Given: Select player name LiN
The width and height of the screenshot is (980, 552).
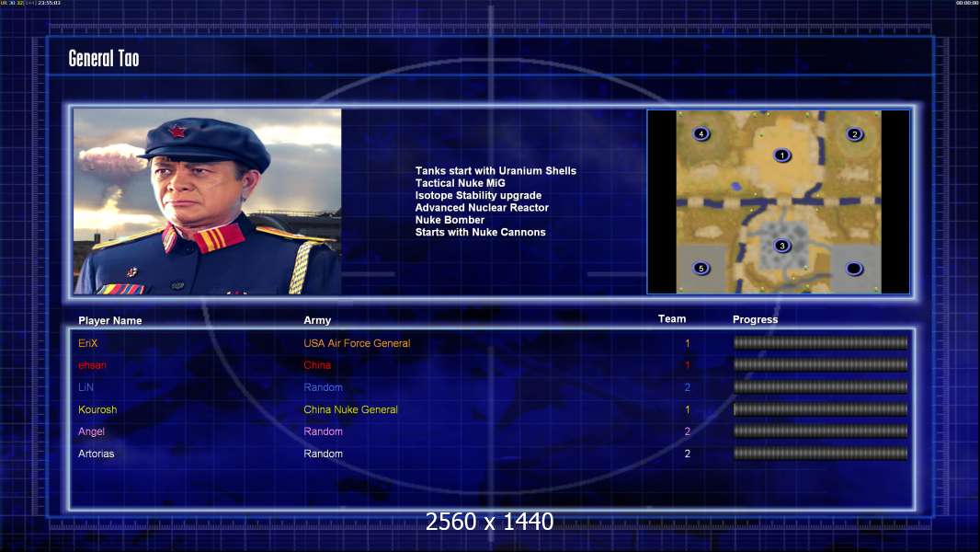Looking at the screenshot, I should (x=85, y=387).
